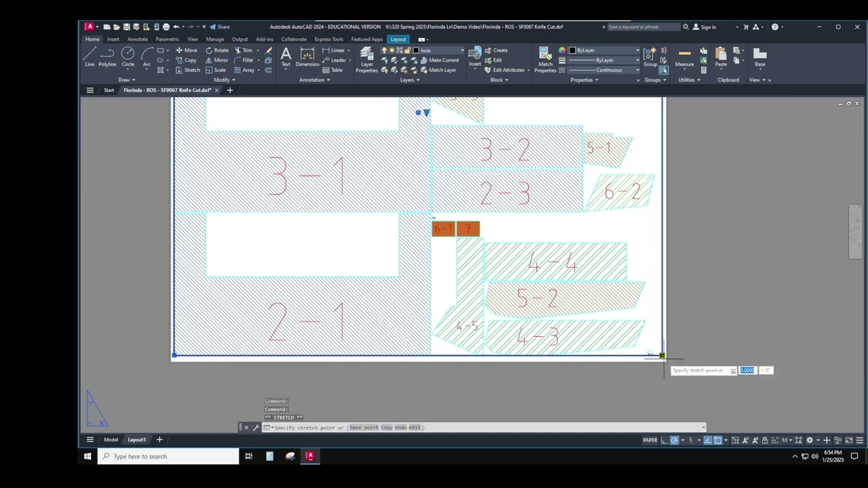
Task: Click the Group objects tool
Action: pyautogui.click(x=650, y=56)
